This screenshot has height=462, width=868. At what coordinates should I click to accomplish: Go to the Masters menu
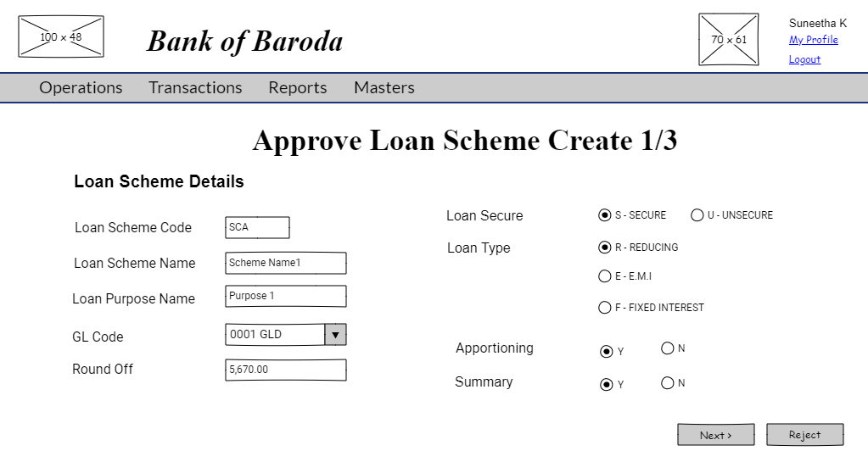pyautogui.click(x=384, y=87)
